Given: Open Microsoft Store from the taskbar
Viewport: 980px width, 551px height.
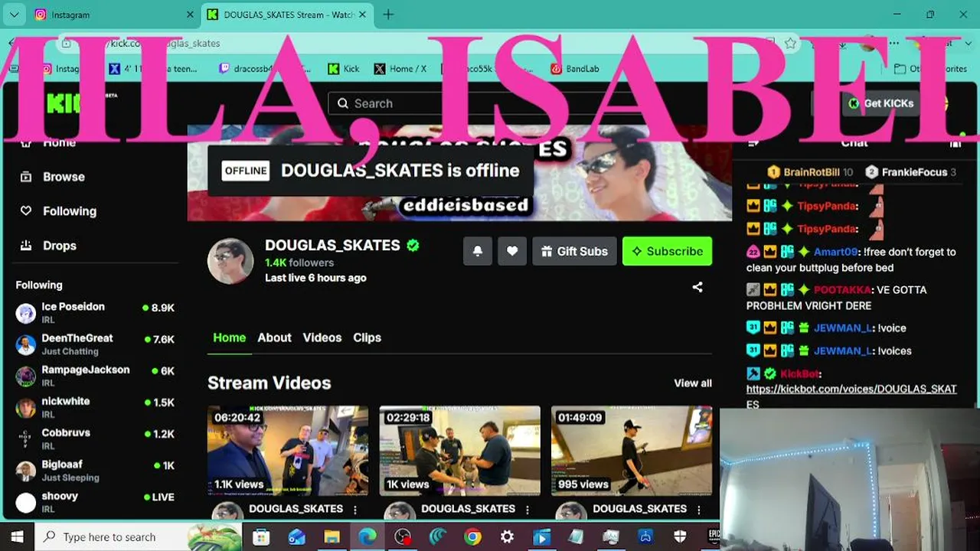Looking at the screenshot, I should (261, 537).
